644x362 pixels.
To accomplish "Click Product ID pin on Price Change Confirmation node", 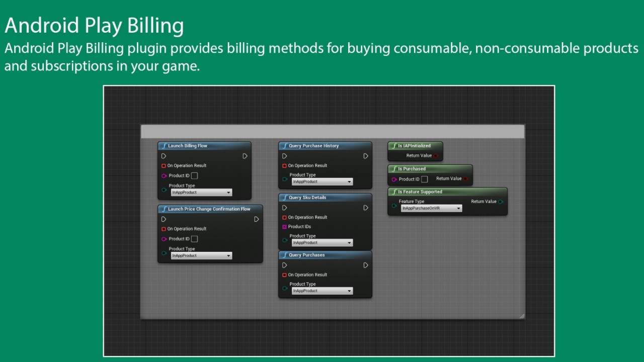I will tap(164, 239).
